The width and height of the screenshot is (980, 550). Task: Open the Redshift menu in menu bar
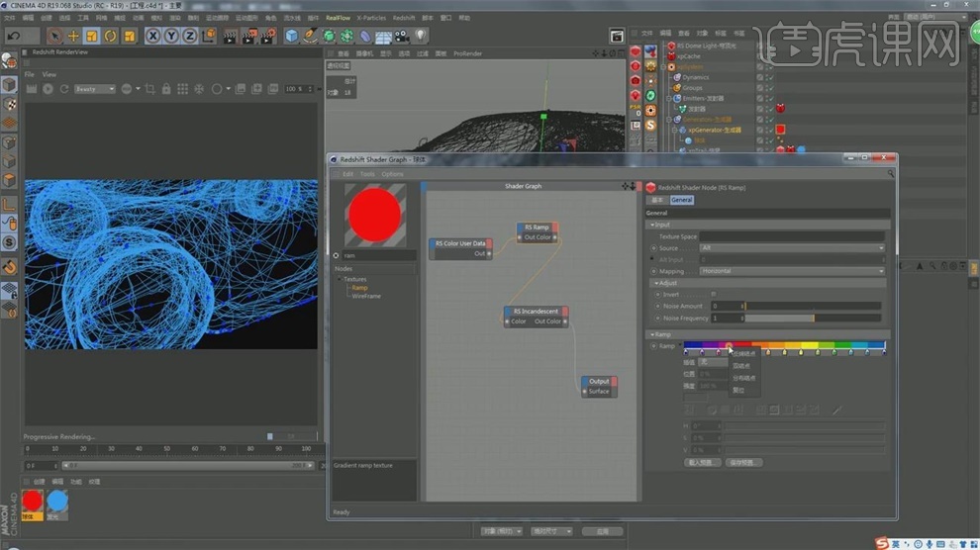[x=404, y=18]
